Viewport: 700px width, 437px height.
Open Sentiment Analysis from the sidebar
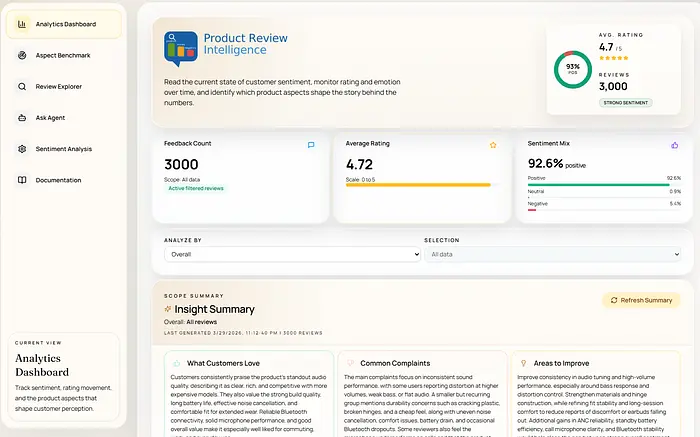(62, 149)
